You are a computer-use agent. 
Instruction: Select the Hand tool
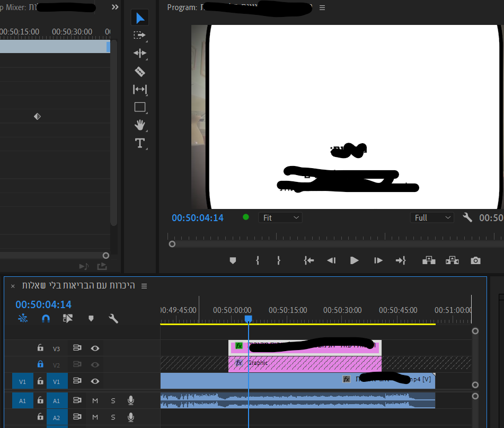click(139, 125)
